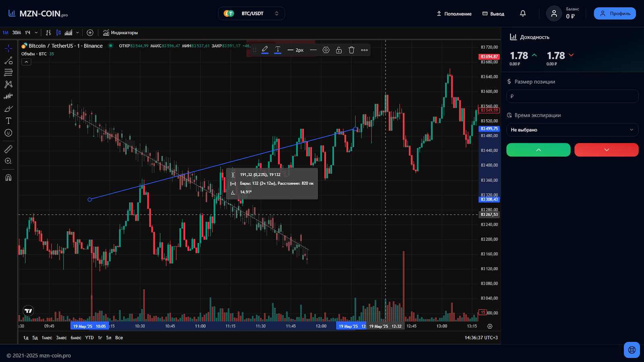The width and height of the screenshot is (644, 362).
Task: Expand the chart style dropdown
Action: point(78,33)
